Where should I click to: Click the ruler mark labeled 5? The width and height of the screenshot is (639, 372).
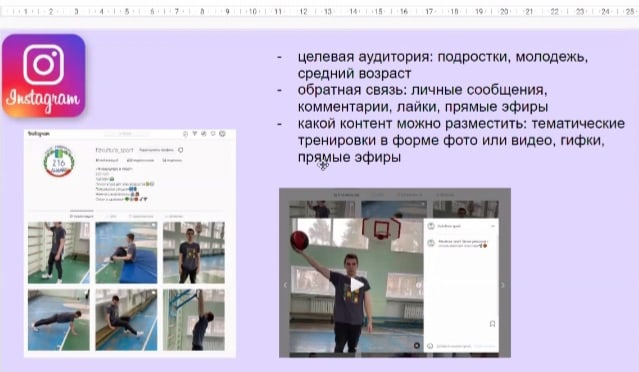[x=127, y=11]
